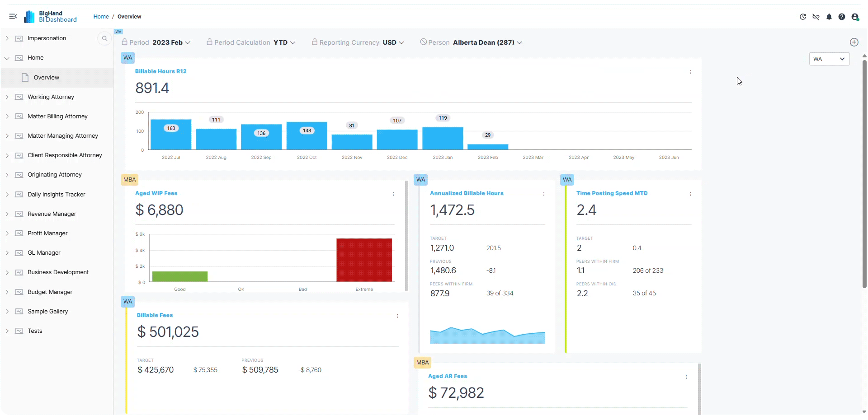Screen dimensions: 868x420
Task: Click the Overview page document icon
Action: click(x=25, y=77)
